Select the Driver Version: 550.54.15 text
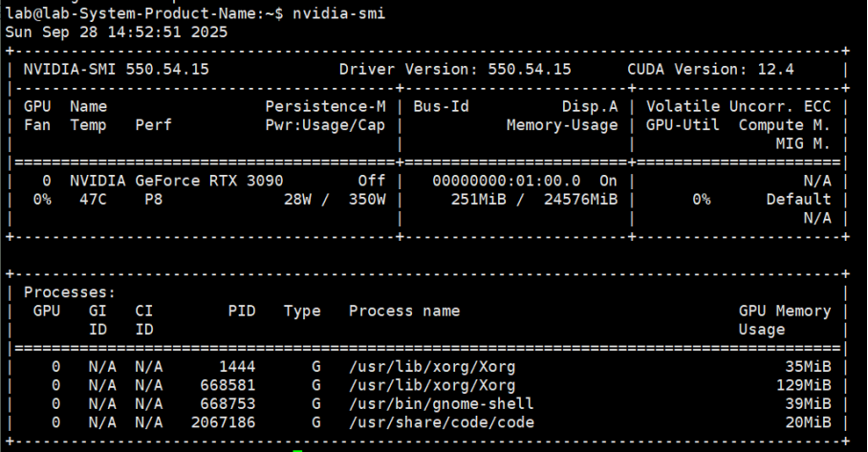868x452 pixels. pyautogui.click(x=455, y=69)
